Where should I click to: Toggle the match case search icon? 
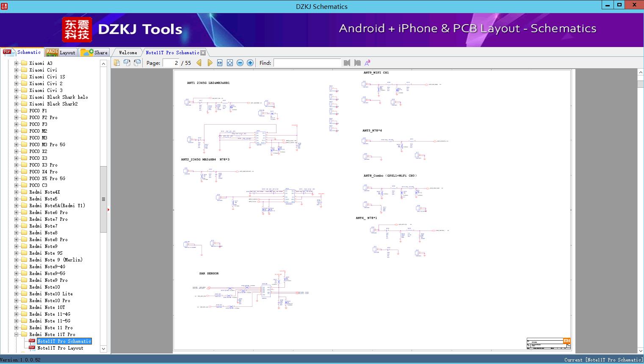click(x=368, y=63)
